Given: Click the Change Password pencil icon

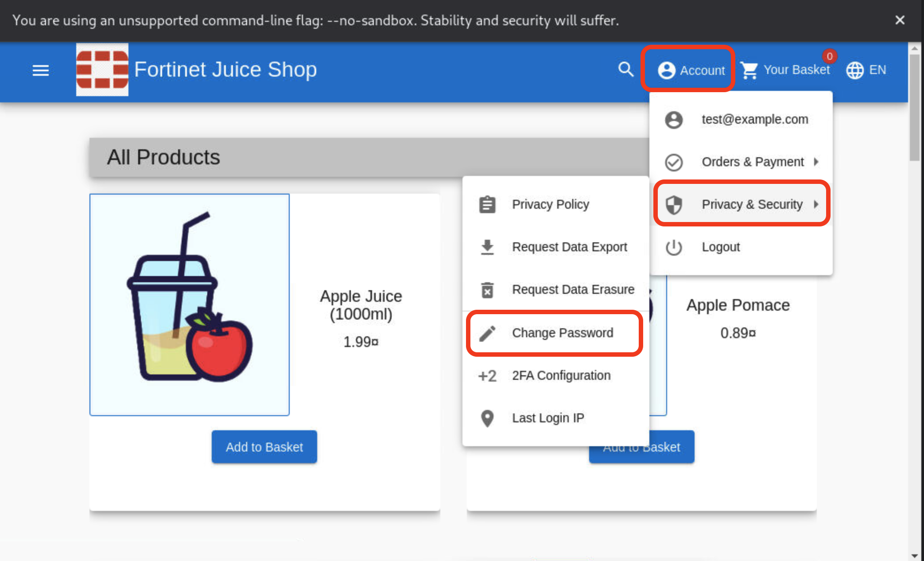Looking at the screenshot, I should point(487,333).
